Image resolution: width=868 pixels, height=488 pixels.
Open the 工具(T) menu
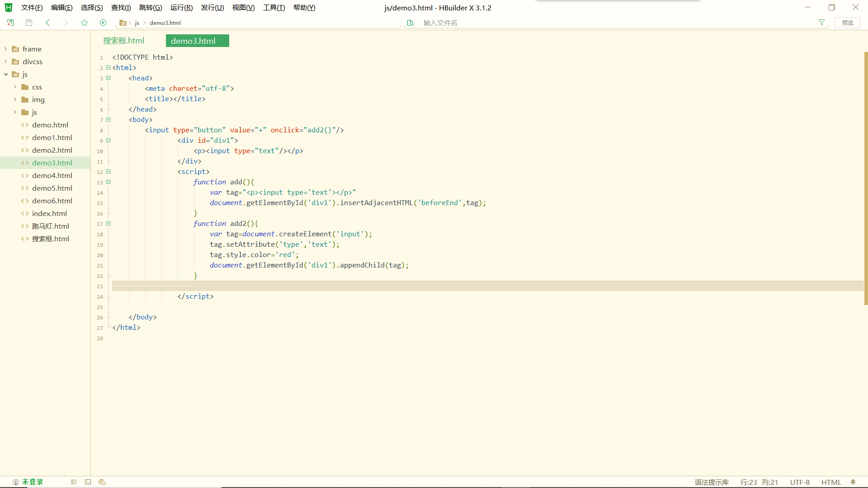274,8
